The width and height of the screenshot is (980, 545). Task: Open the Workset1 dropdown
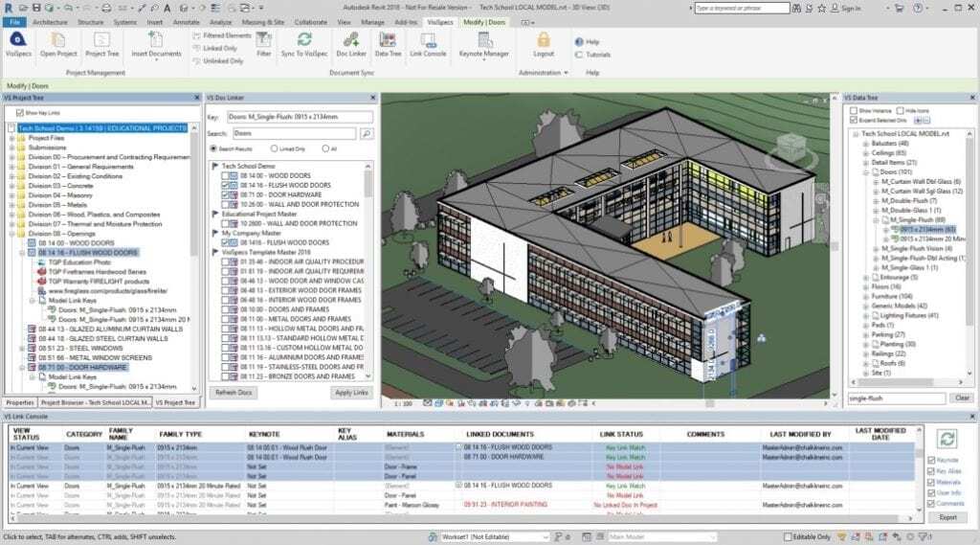545,537
